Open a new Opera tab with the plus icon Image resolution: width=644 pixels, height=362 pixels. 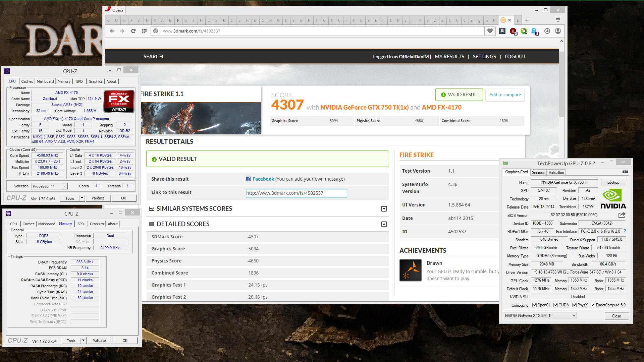pyautogui.click(x=527, y=20)
